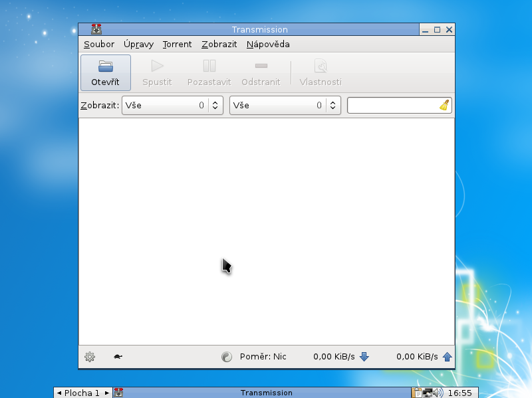Open the volume speaker tray icon
Screen dimensions: 532x398
(438, 393)
